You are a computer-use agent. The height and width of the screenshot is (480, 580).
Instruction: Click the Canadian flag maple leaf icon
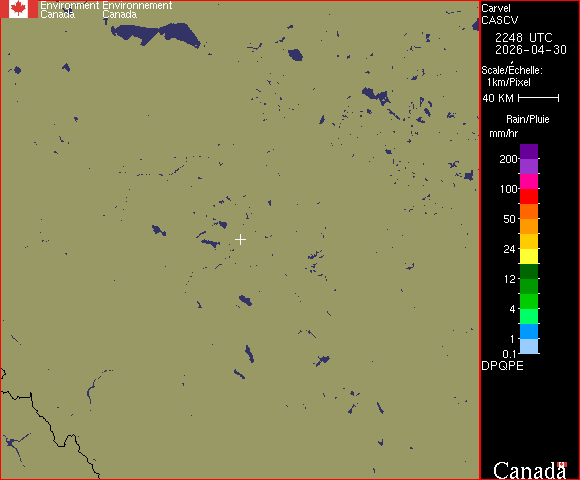[x=19, y=9]
